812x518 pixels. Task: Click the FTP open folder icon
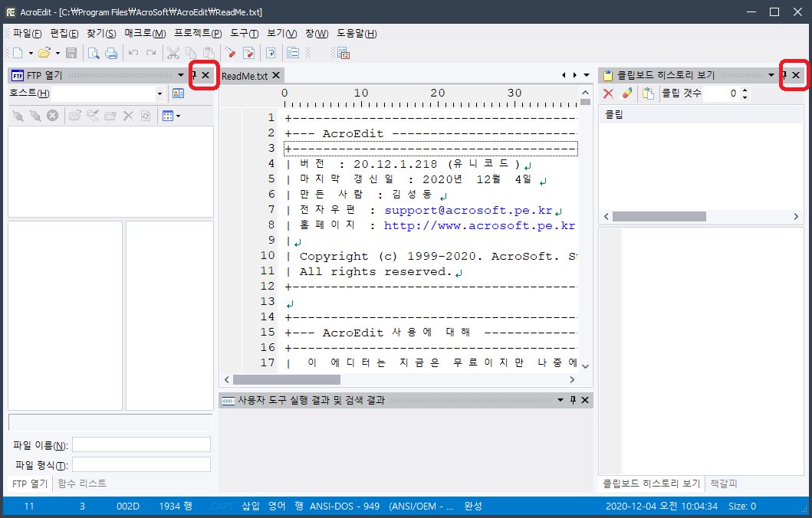(75, 116)
